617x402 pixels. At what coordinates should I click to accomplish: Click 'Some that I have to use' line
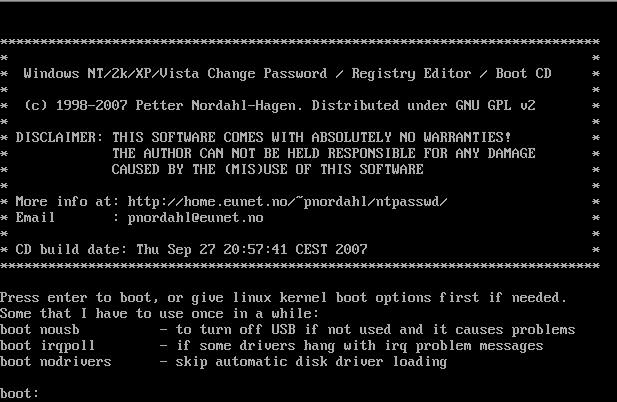coord(159,313)
